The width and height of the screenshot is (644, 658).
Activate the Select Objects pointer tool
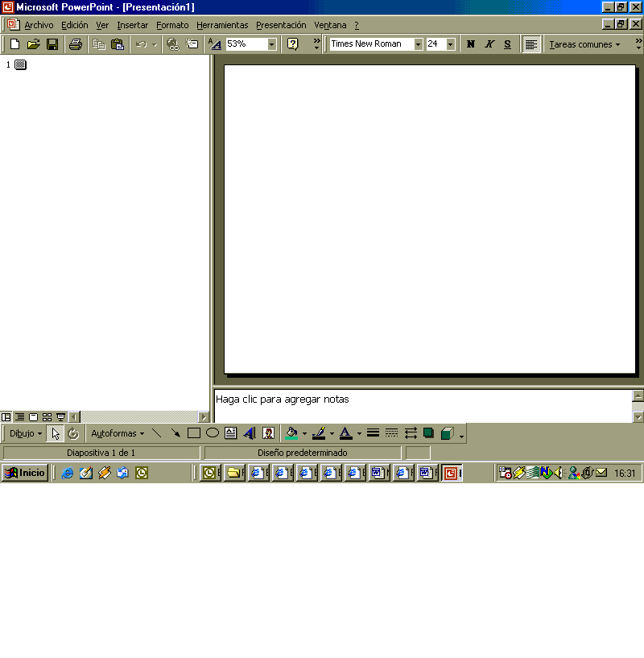click(56, 433)
